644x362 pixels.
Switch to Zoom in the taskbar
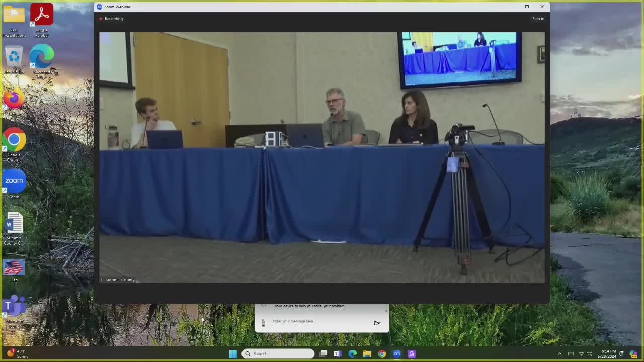(397, 354)
